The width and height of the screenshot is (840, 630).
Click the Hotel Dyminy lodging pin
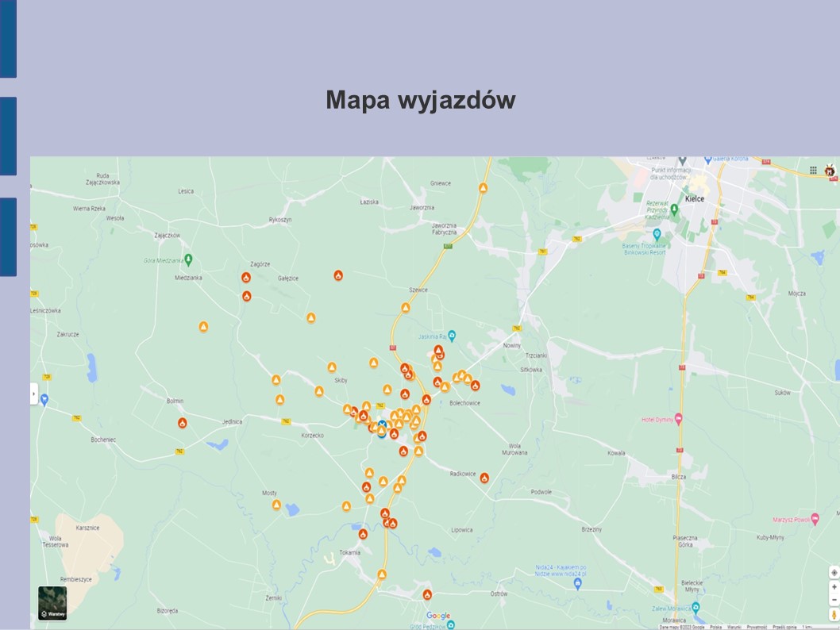click(678, 418)
